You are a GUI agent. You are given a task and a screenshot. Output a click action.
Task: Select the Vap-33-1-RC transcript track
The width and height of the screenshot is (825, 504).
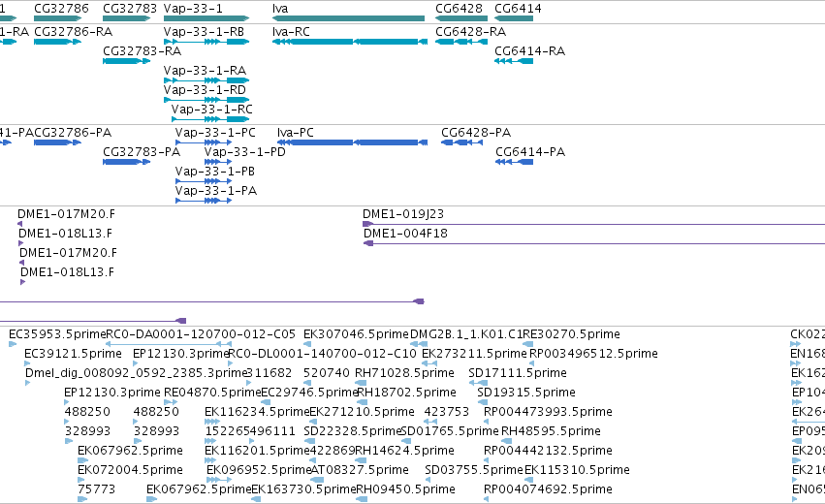(x=210, y=119)
